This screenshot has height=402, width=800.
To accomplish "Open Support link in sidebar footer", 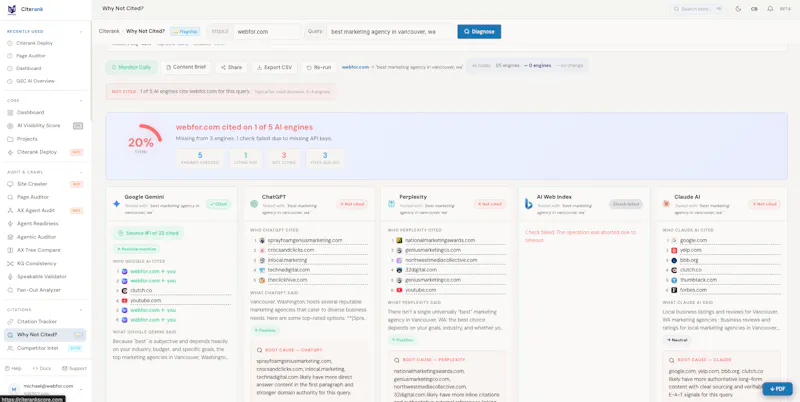I will [x=74, y=368].
